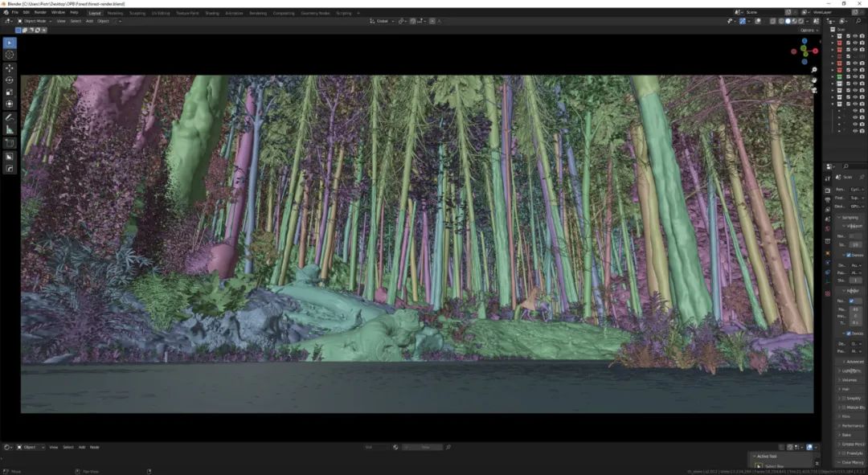Switch to the Shading workspace tab

(211, 13)
